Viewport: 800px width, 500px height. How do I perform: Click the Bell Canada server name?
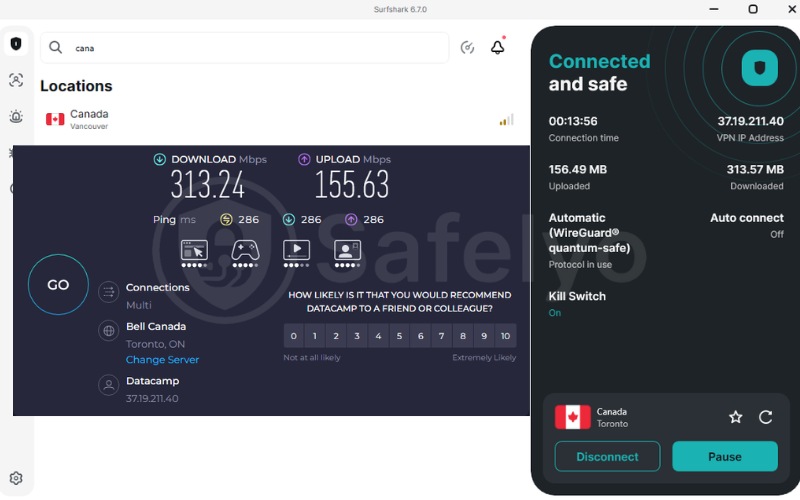(156, 327)
